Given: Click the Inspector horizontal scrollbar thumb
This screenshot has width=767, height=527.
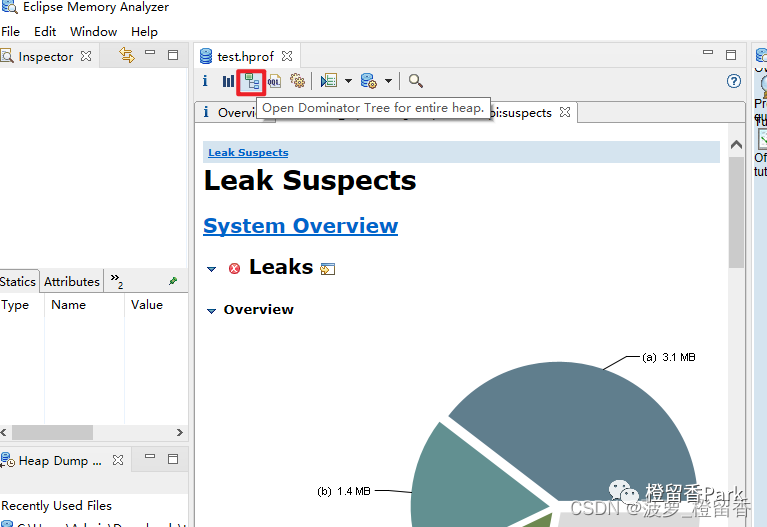Looking at the screenshot, I should coord(52,433).
